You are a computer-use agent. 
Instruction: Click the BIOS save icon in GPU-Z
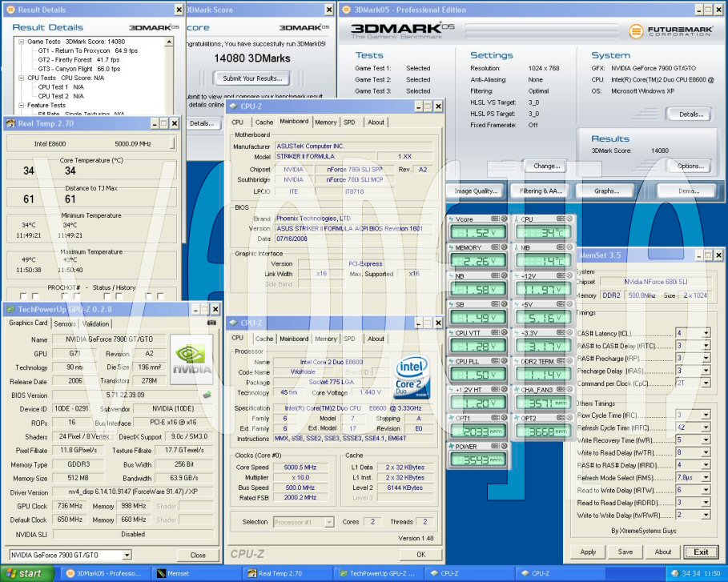tap(207, 395)
